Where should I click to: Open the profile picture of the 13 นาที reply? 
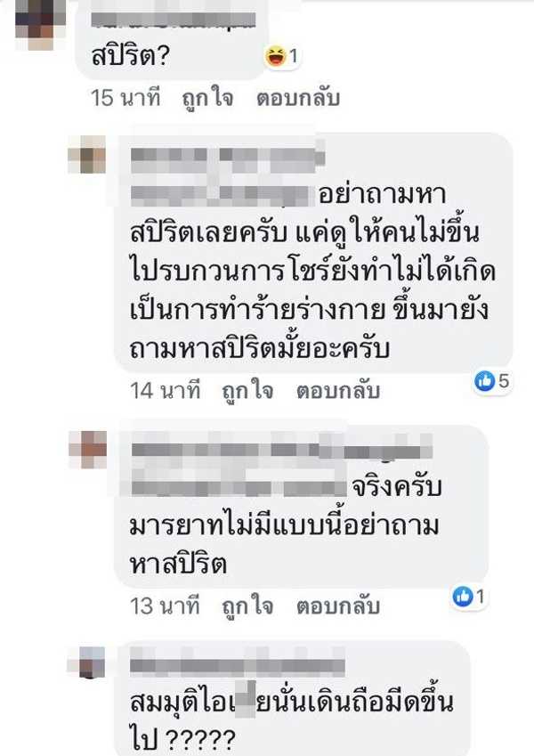pyautogui.click(x=88, y=450)
